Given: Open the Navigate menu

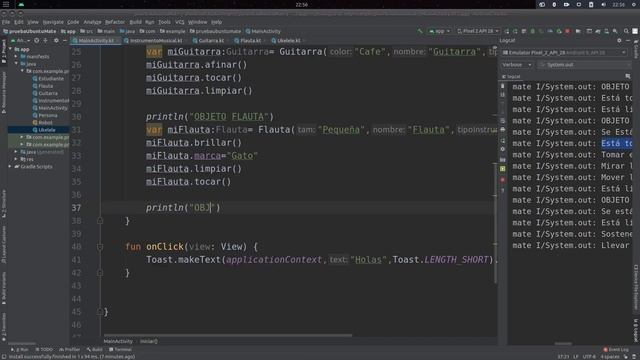Looking at the screenshot, I should [53, 22].
